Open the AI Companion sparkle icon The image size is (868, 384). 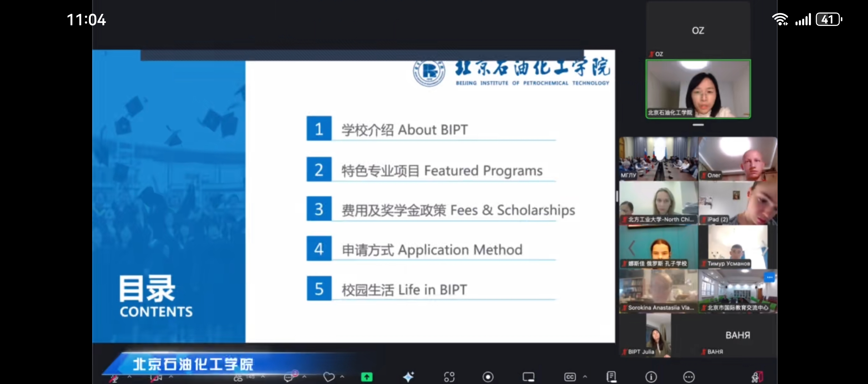click(x=408, y=377)
